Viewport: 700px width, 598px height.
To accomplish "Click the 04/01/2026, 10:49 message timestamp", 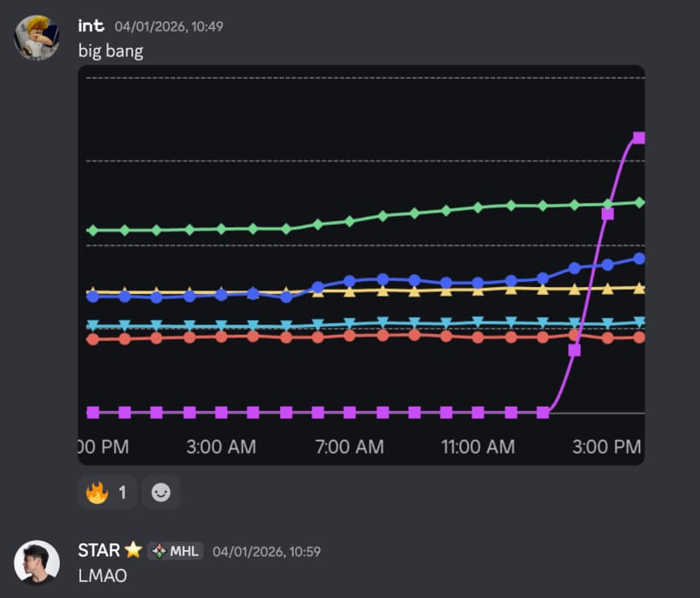I will 169,26.
